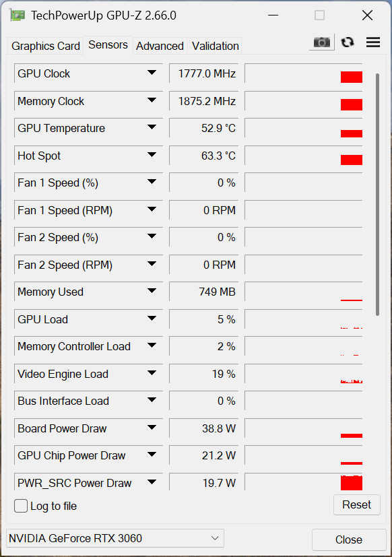
Task: Go to the Validation tab
Action: (x=215, y=46)
